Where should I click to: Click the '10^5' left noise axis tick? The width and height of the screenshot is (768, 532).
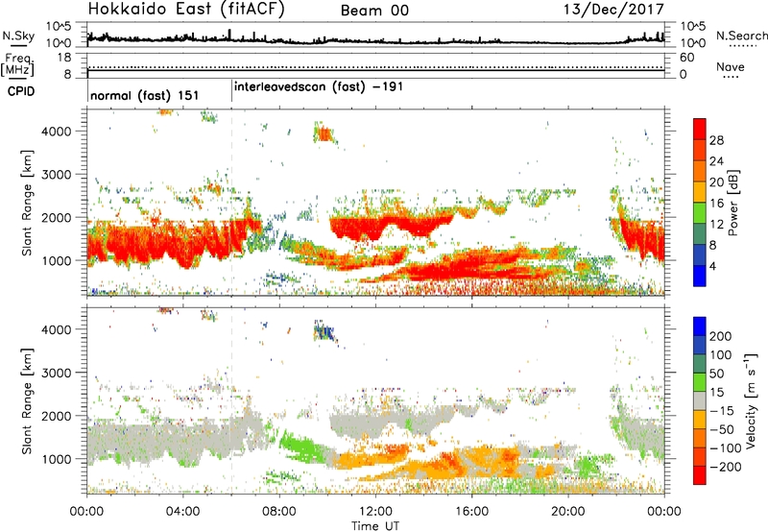pos(59,26)
